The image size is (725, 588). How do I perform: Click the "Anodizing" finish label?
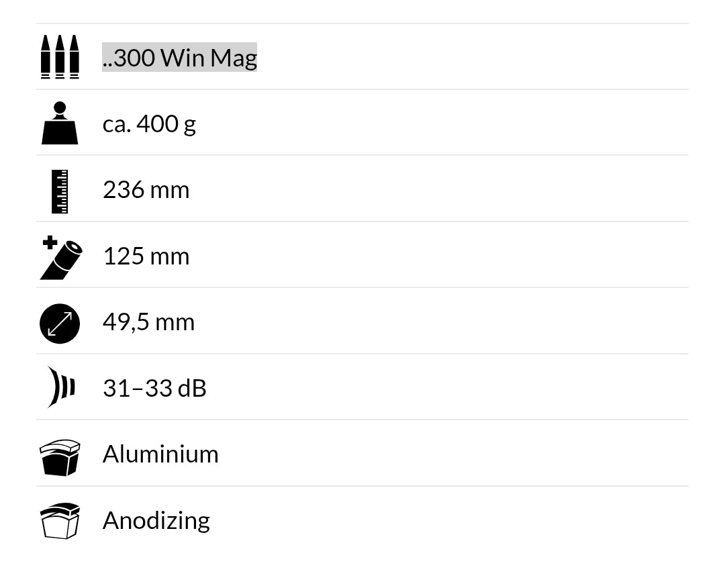(156, 520)
